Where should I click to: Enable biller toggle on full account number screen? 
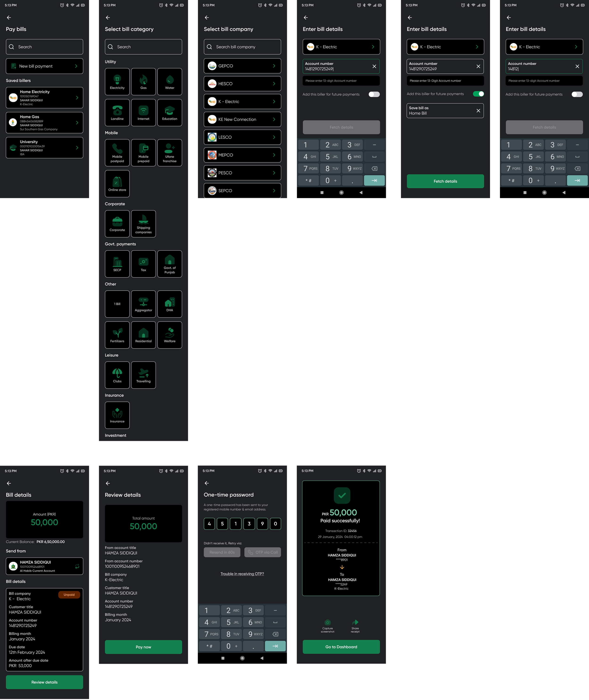(x=374, y=94)
